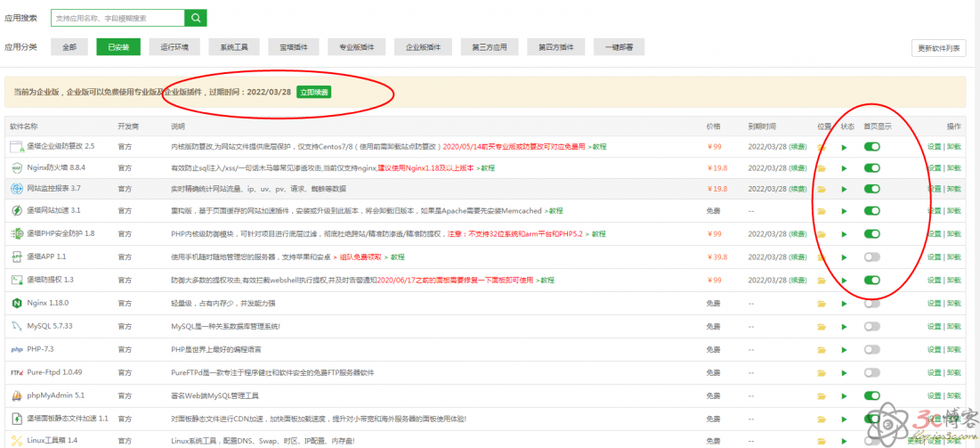Select the 全部 category tab
980x448 pixels.
[x=69, y=47]
